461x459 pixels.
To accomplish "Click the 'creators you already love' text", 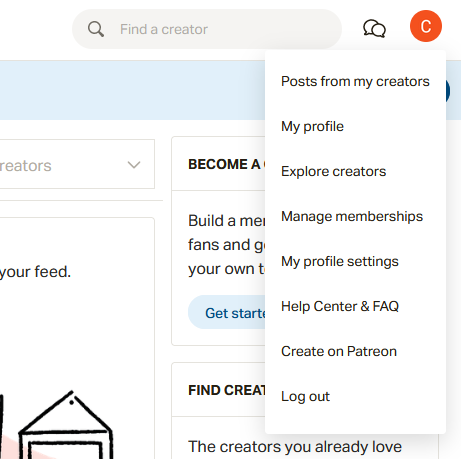I will click(x=295, y=447).
